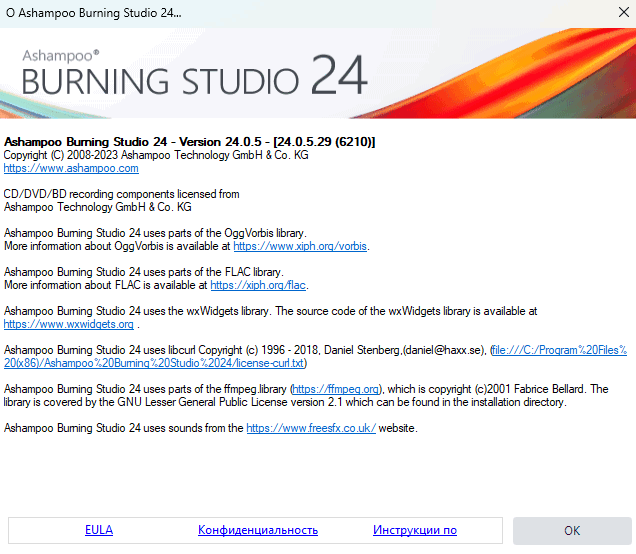Click the OK button
The image size is (636, 554).
pos(572,530)
